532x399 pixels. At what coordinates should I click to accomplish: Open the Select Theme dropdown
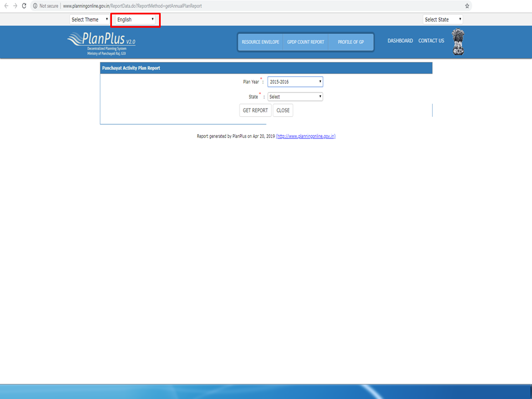click(89, 19)
